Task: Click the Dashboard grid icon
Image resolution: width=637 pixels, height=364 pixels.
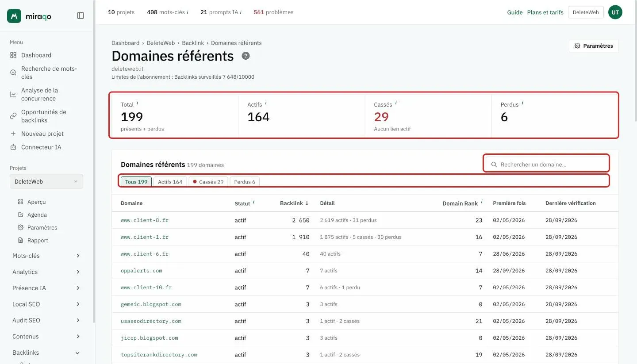Action: (x=13, y=55)
